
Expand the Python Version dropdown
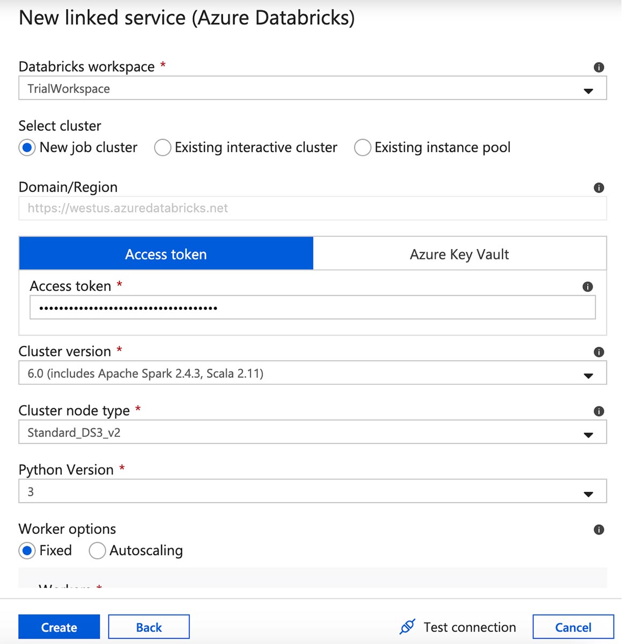[x=312, y=491]
